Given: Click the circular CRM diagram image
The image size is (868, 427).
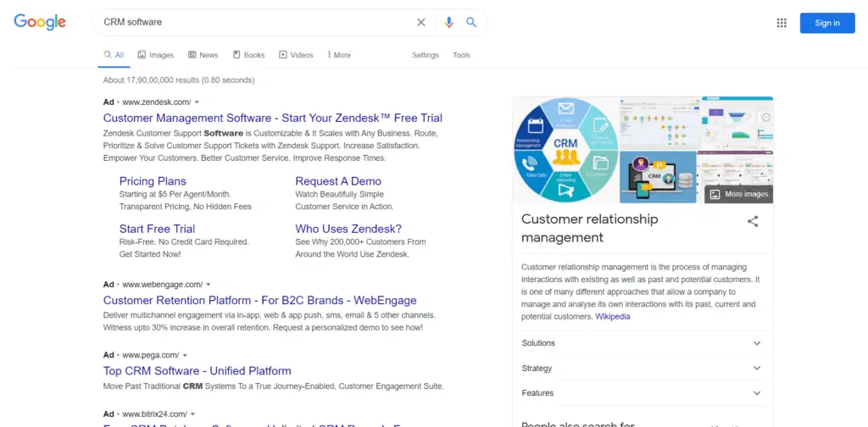Looking at the screenshot, I should pos(565,150).
